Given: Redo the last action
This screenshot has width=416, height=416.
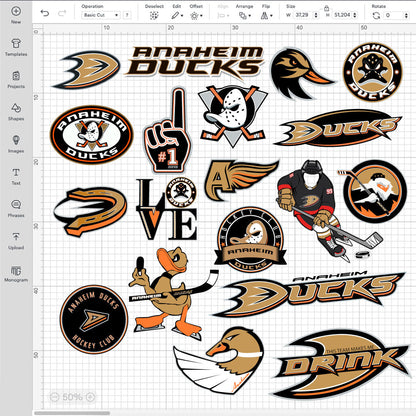Looking at the screenshot, I should (62, 13).
